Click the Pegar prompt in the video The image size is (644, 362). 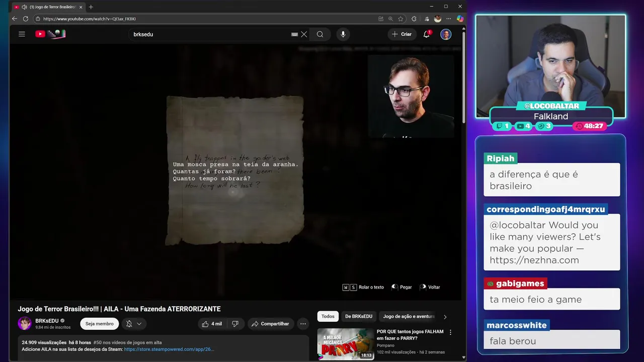[401, 287]
